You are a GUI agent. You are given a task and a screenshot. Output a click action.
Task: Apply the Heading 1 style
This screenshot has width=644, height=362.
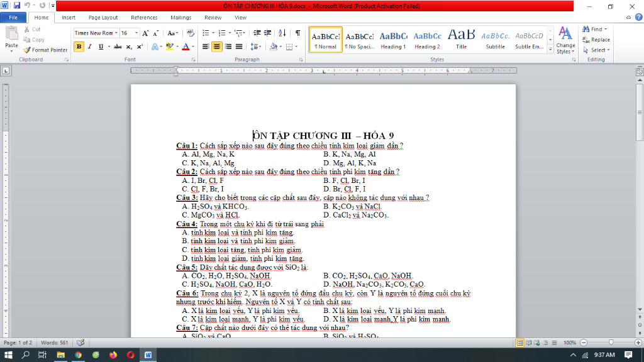coord(393,40)
